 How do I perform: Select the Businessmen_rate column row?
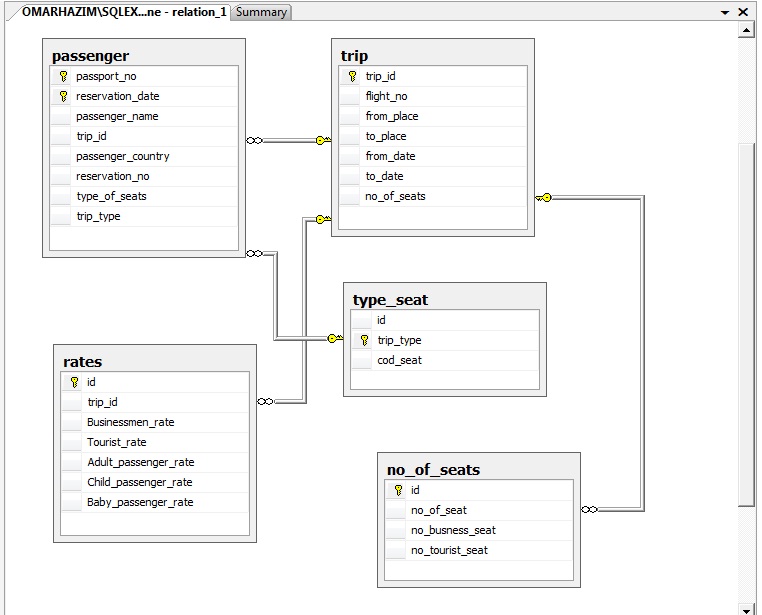click(155, 422)
